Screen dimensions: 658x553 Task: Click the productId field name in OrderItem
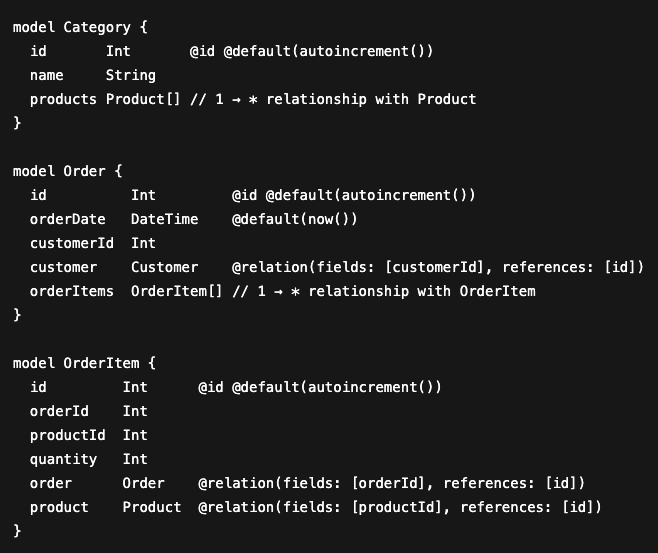(67, 435)
